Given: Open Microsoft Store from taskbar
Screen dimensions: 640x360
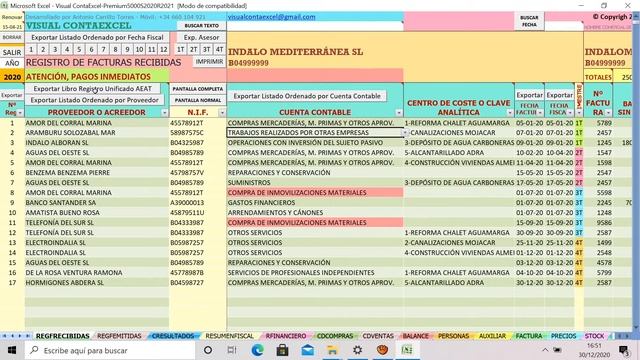Looking at the screenshot, I should pos(282,350).
